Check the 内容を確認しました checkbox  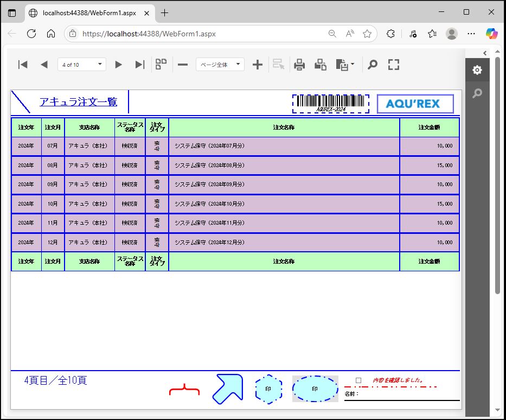click(358, 380)
